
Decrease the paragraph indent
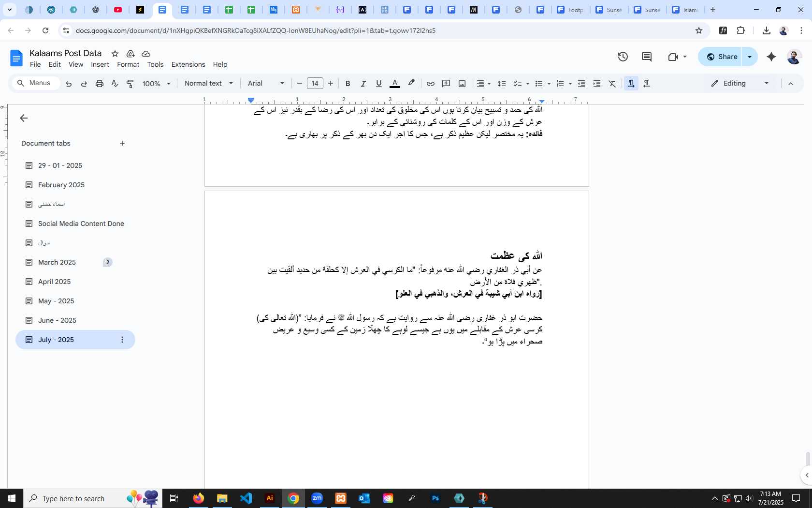pos(581,84)
